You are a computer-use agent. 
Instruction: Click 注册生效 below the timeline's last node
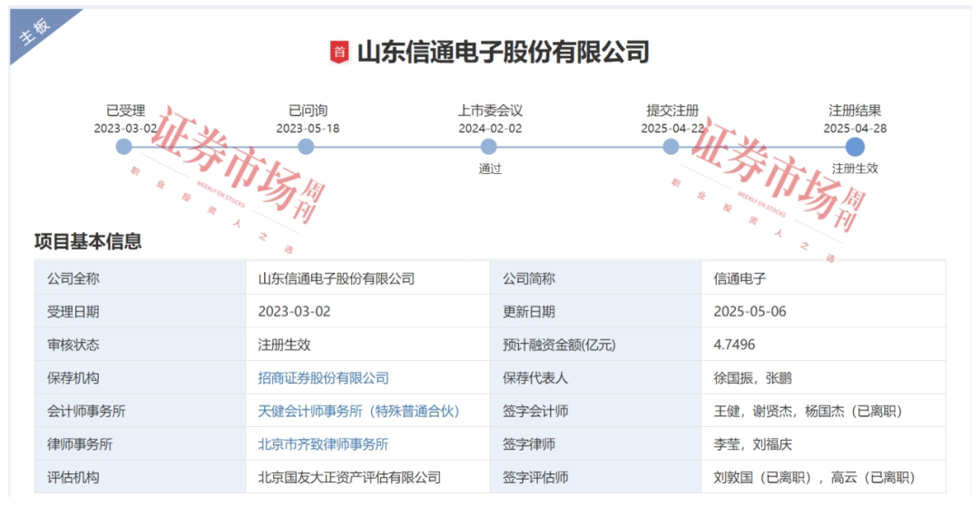(855, 169)
